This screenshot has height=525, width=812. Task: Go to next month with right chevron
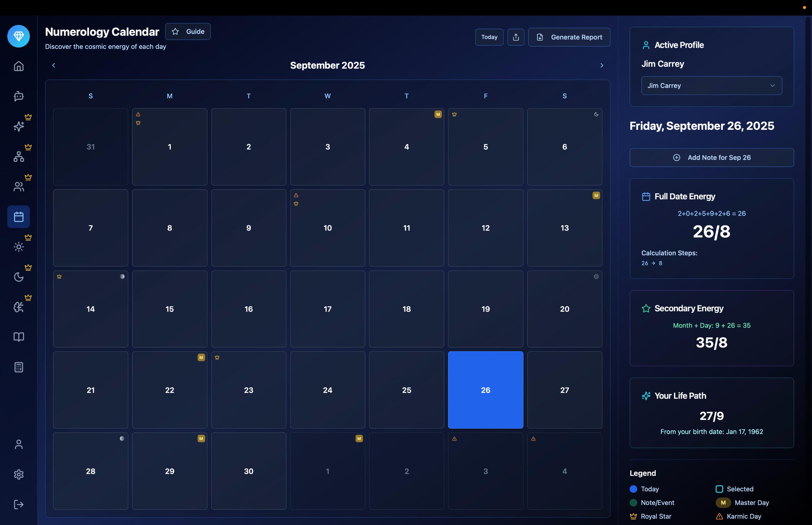coord(601,65)
